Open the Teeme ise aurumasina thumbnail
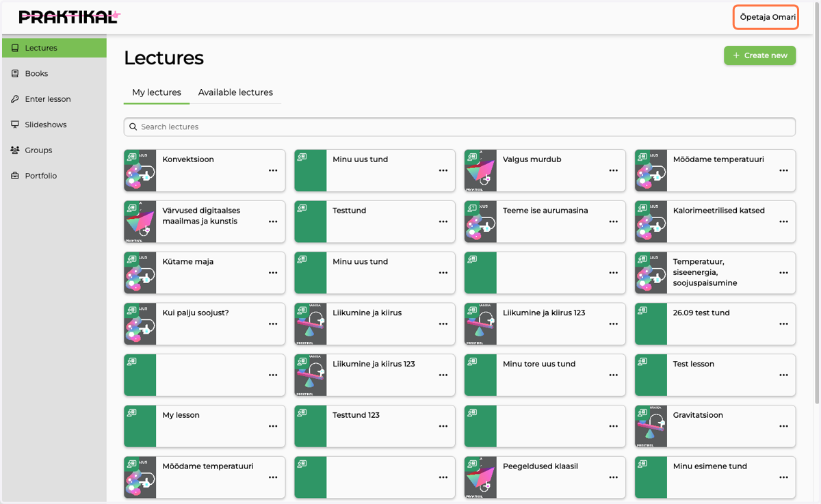 click(x=480, y=222)
